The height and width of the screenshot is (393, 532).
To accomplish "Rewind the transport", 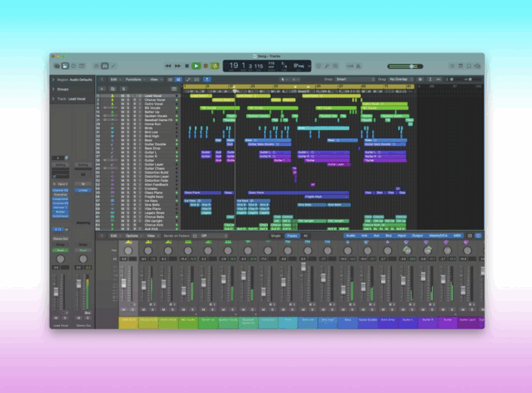I will coord(168,66).
